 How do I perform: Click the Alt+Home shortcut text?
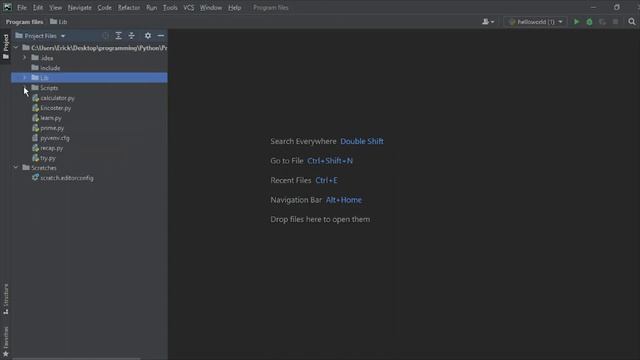344,200
